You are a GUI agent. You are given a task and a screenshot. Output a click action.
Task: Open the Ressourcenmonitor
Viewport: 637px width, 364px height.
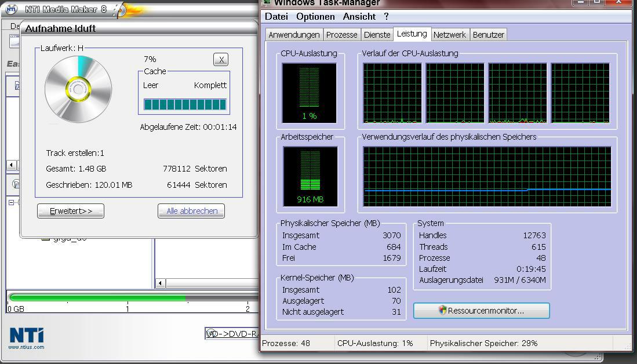click(482, 311)
